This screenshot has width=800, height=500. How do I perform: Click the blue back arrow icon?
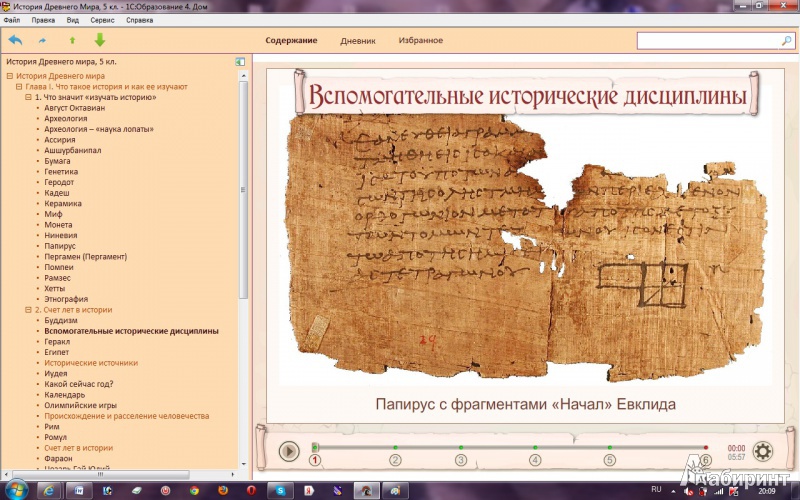pos(15,40)
